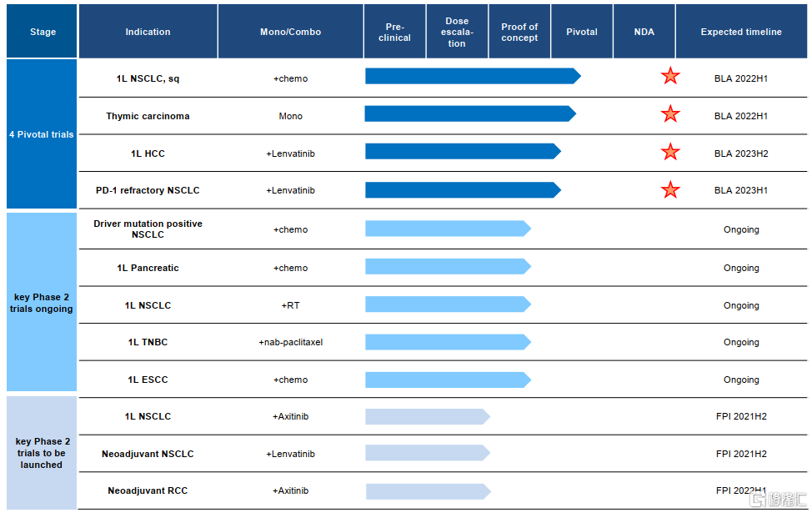Select the key Phase 2 trials ongoing block
This screenshot has width=812, height=513.
point(42,303)
